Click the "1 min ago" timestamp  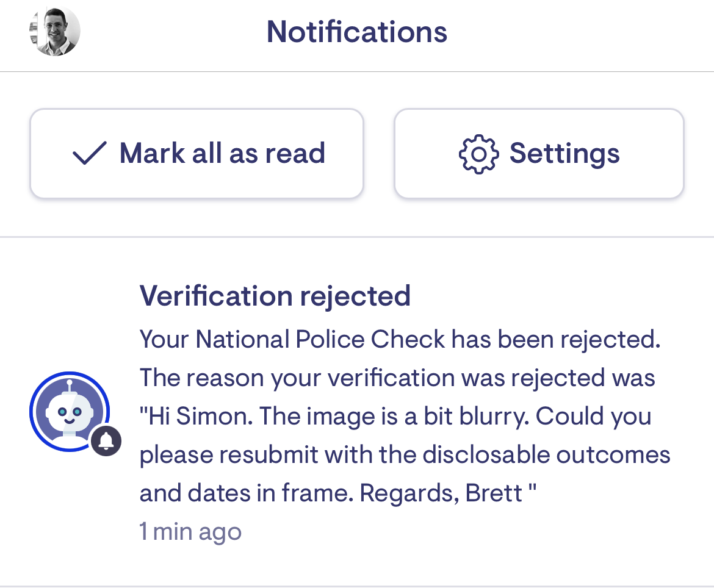[x=190, y=532]
